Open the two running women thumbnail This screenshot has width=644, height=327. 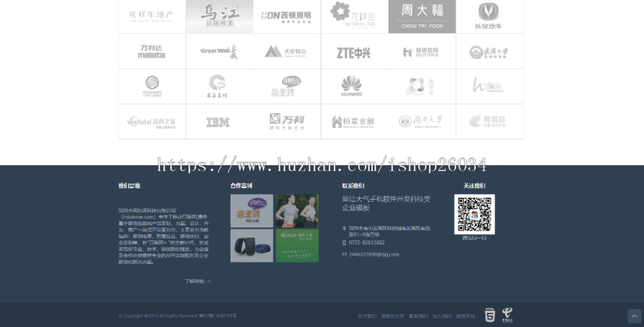coord(297,211)
